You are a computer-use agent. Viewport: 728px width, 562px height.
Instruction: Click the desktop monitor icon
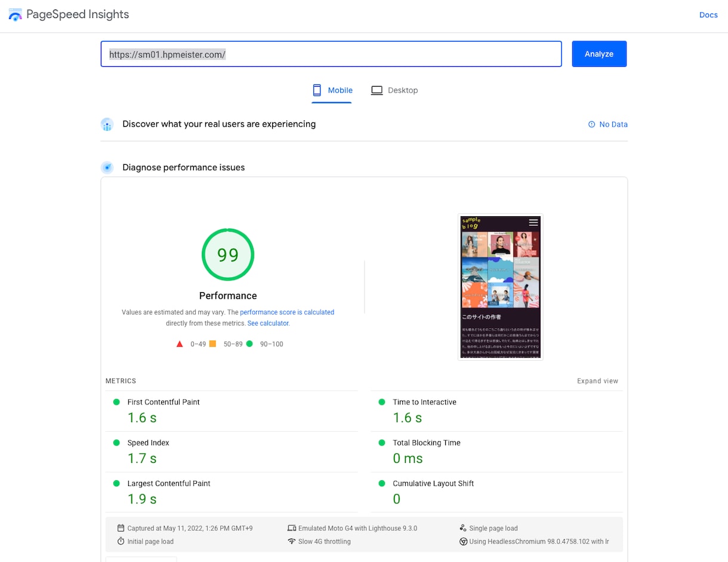tap(377, 90)
